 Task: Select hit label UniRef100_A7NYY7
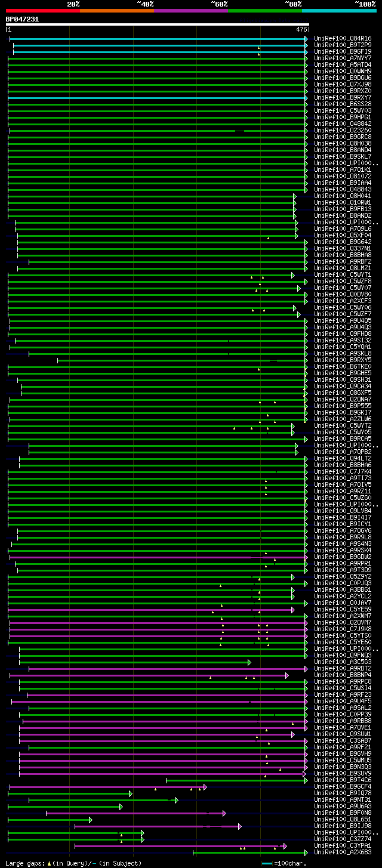(x=343, y=58)
